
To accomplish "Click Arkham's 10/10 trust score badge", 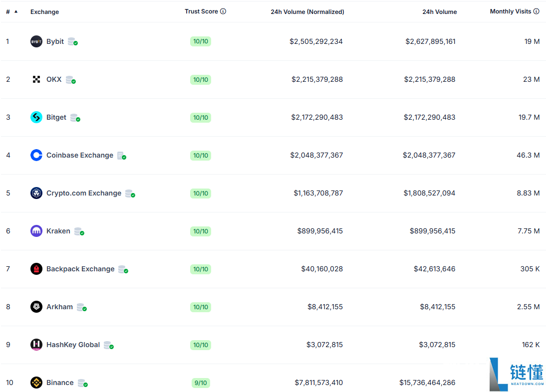I will point(201,307).
